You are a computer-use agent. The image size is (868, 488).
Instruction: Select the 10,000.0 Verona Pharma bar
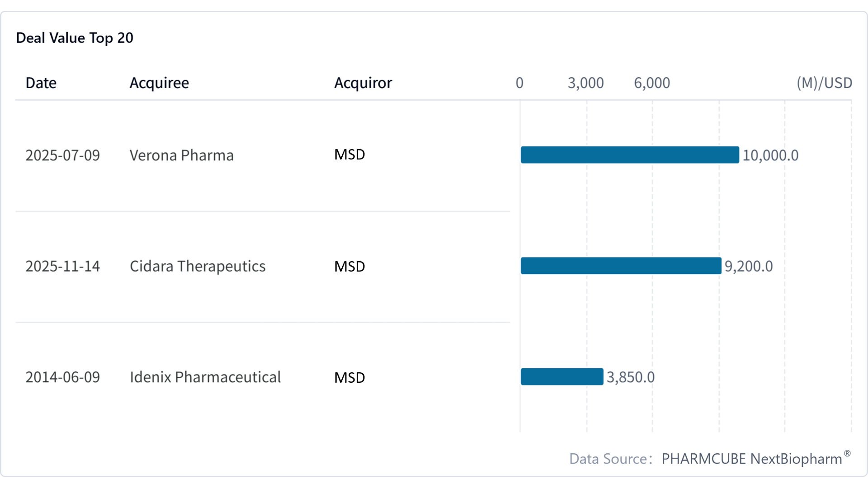(x=630, y=155)
